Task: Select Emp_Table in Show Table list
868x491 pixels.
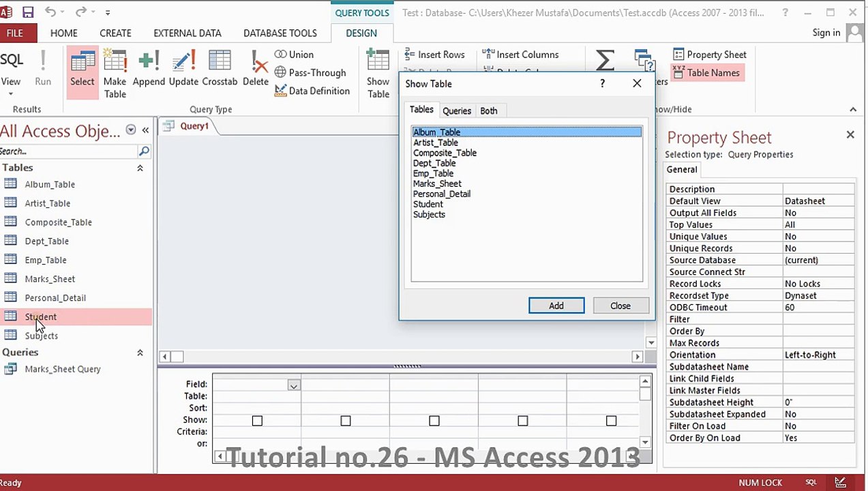Action: coord(434,173)
